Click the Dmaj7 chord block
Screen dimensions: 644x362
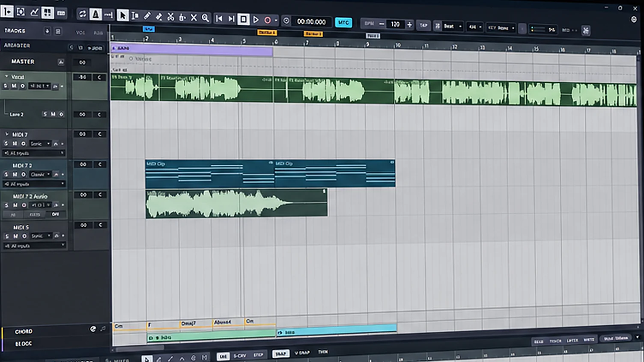pos(196,324)
